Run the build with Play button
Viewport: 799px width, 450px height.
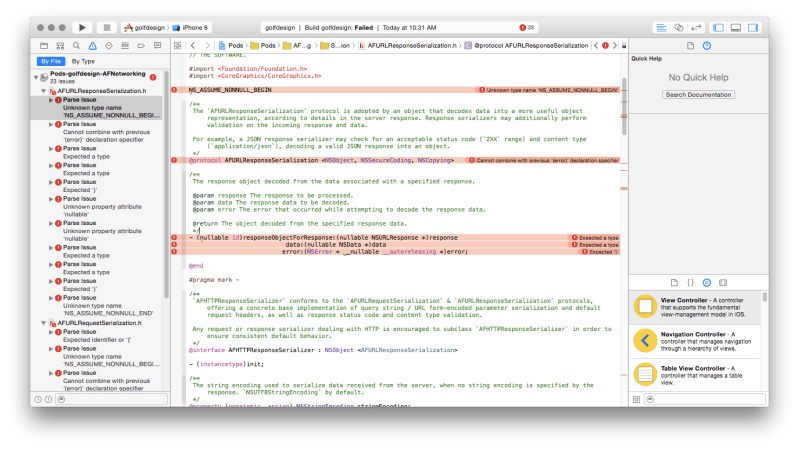tap(83, 28)
